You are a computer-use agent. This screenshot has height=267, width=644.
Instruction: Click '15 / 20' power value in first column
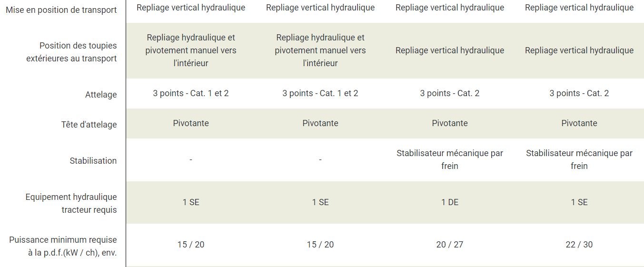tap(191, 245)
